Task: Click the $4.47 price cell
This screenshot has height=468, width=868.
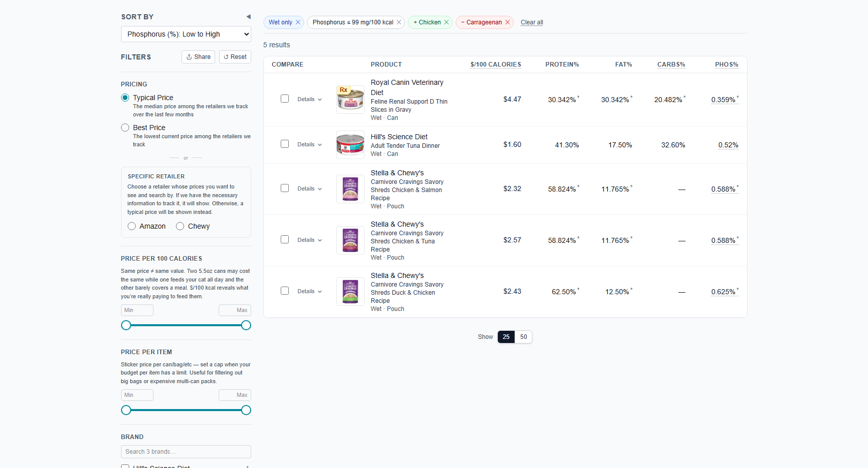Action: (512, 99)
